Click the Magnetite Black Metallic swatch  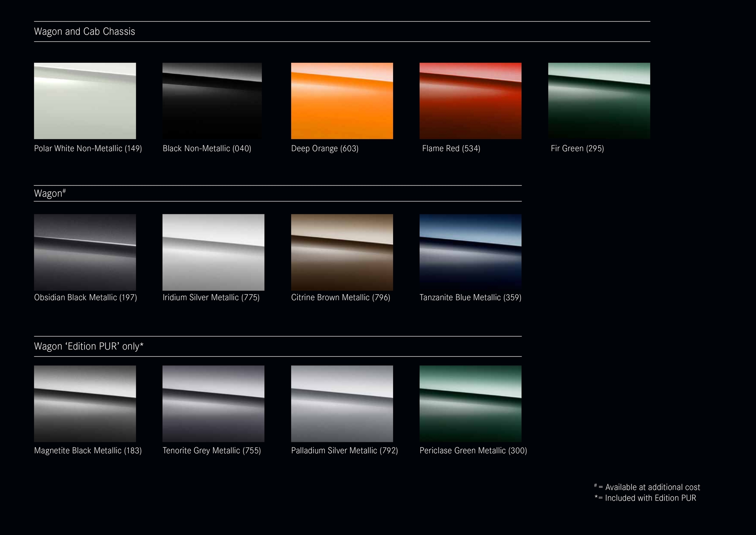(x=85, y=404)
